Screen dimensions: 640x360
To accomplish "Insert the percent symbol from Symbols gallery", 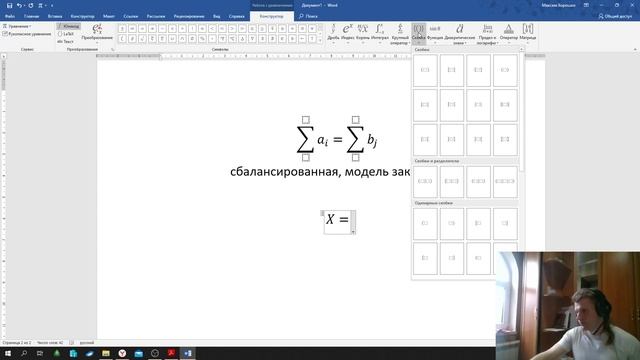I will tap(202, 39).
